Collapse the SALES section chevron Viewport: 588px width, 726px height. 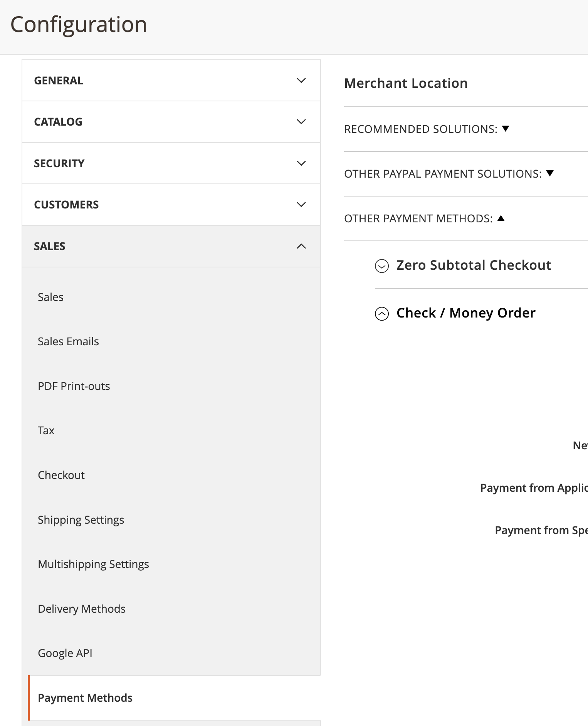click(301, 246)
